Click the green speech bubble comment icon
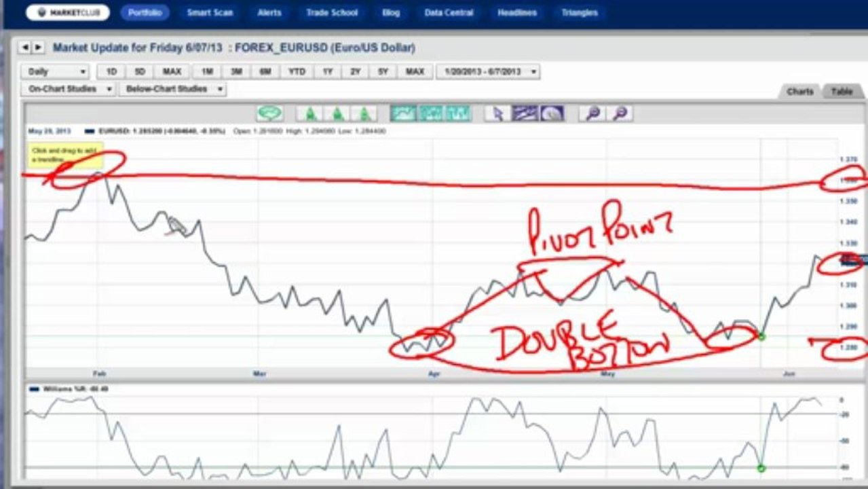 (x=270, y=113)
